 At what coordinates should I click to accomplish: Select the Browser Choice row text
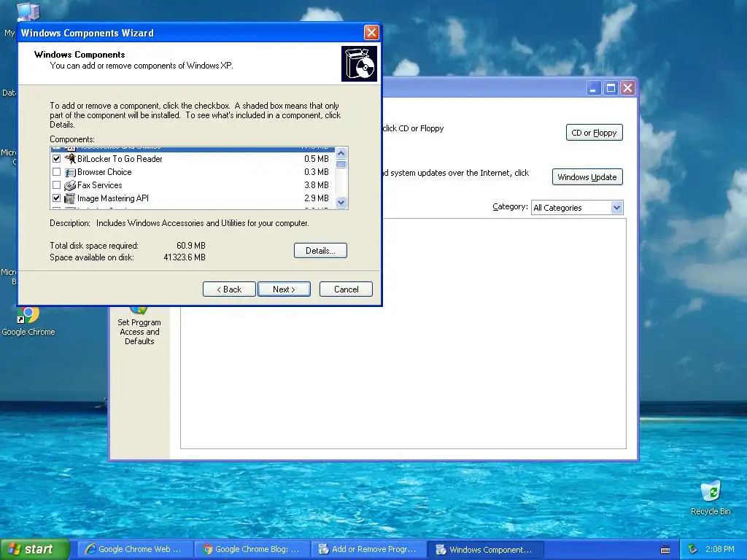[x=104, y=172]
